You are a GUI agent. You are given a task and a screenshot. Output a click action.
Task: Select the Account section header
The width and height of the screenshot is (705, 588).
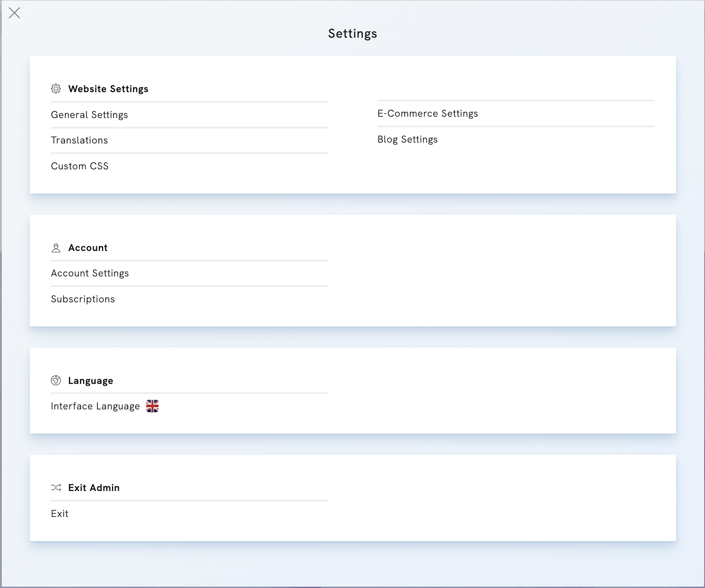click(88, 247)
